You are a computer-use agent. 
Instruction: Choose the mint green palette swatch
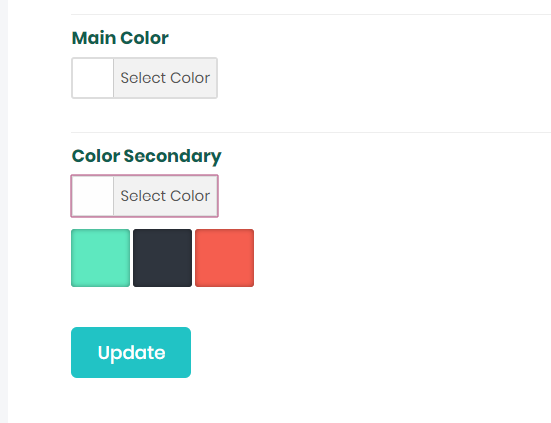tap(101, 258)
